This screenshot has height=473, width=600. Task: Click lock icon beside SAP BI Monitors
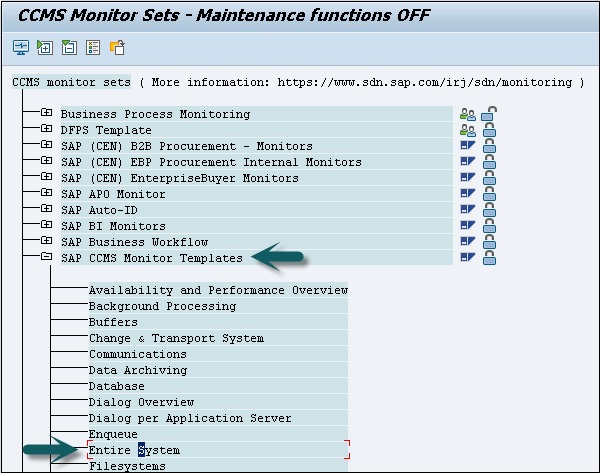489,226
